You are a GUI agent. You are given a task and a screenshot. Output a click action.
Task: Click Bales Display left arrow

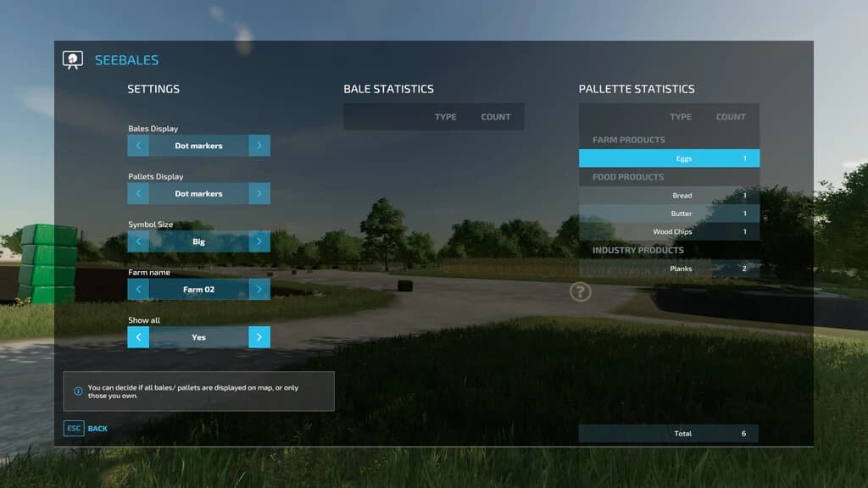tap(138, 146)
